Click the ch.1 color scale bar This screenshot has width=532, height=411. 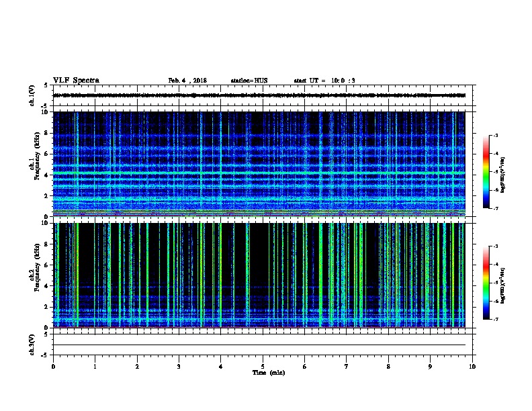pos(486,172)
